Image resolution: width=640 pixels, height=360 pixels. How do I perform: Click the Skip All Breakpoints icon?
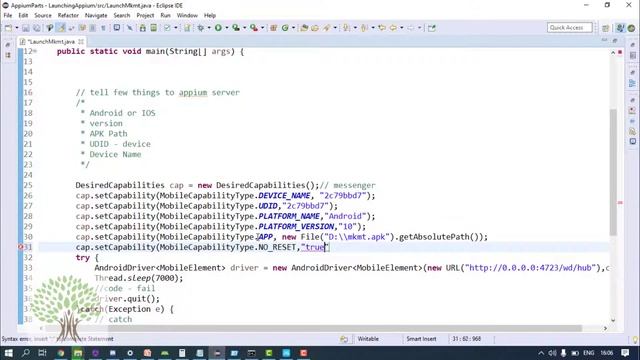pyautogui.click(x=130, y=28)
